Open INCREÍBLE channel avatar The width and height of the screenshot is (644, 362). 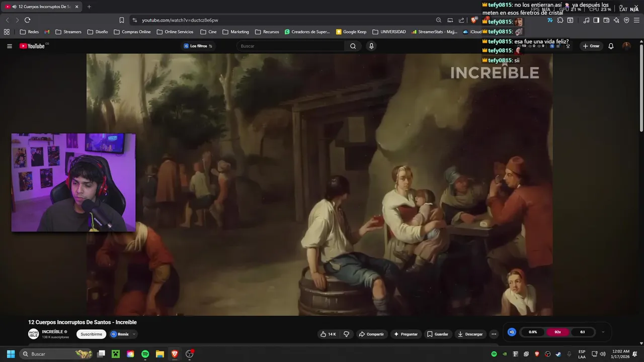point(33,334)
